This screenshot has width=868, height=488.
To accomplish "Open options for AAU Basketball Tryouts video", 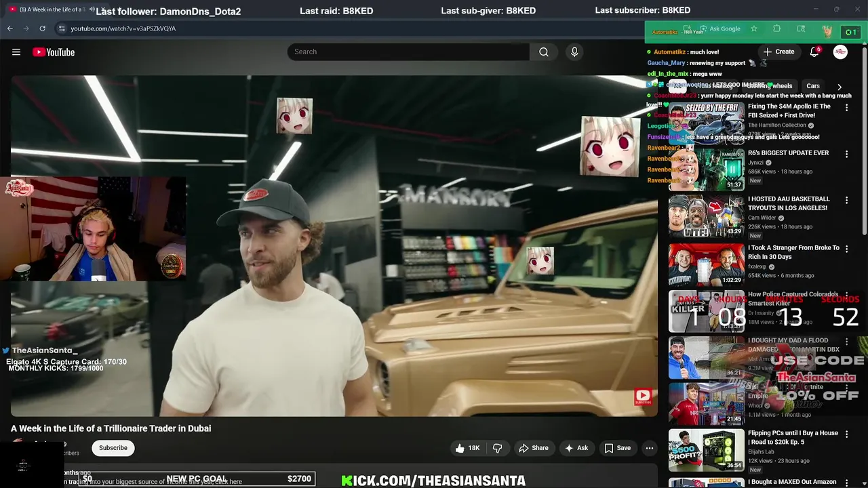I will pos(846,201).
